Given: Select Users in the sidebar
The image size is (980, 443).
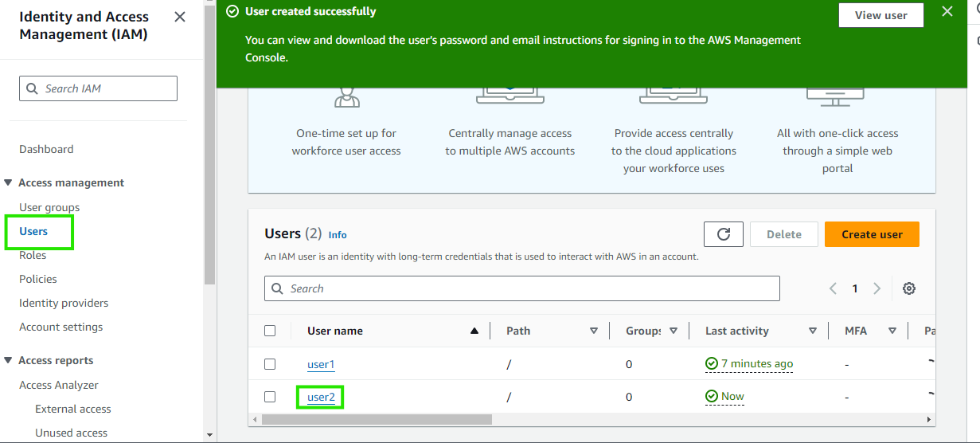Looking at the screenshot, I should [x=33, y=231].
